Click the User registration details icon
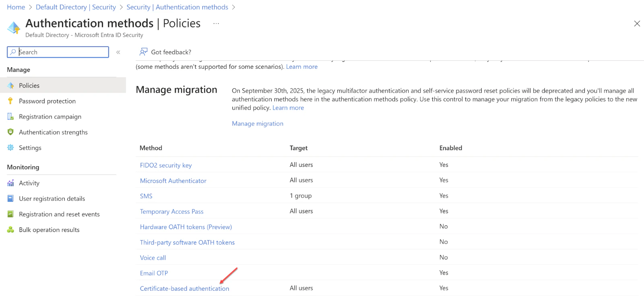Screen dimensions: 644x298 tap(10, 198)
